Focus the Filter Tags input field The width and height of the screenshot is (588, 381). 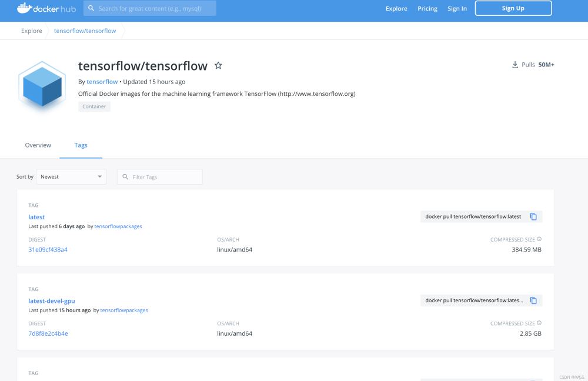pyautogui.click(x=165, y=177)
